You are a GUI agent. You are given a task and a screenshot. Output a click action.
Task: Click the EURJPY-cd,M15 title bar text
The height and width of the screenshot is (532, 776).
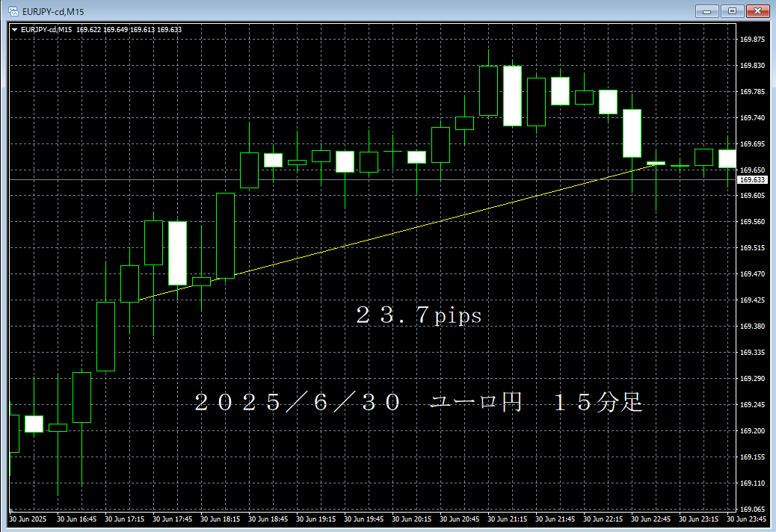tap(52, 10)
